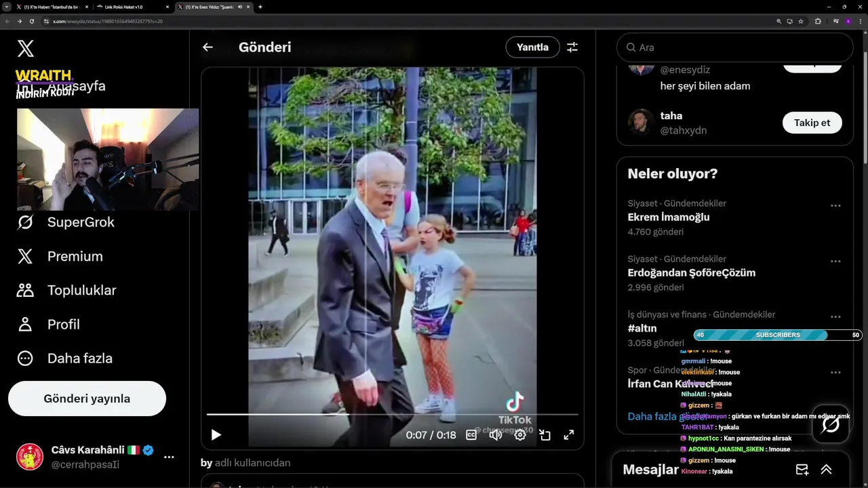This screenshot has width=868, height=488.
Task: Open the browser extensions puzzle icon
Action: 818,21
